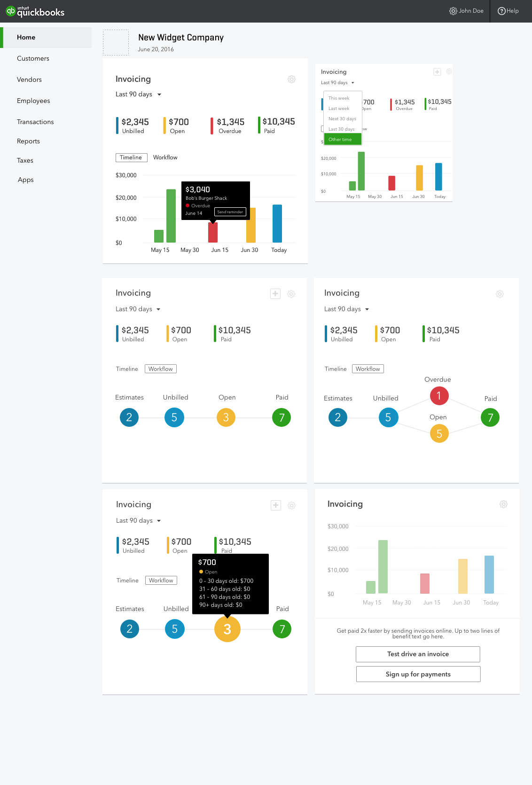The width and height of the screenshot is (532, 785).
Task: Select Timeline view in the $3,040 tooltip chart widget
Action: coord(131,157)
